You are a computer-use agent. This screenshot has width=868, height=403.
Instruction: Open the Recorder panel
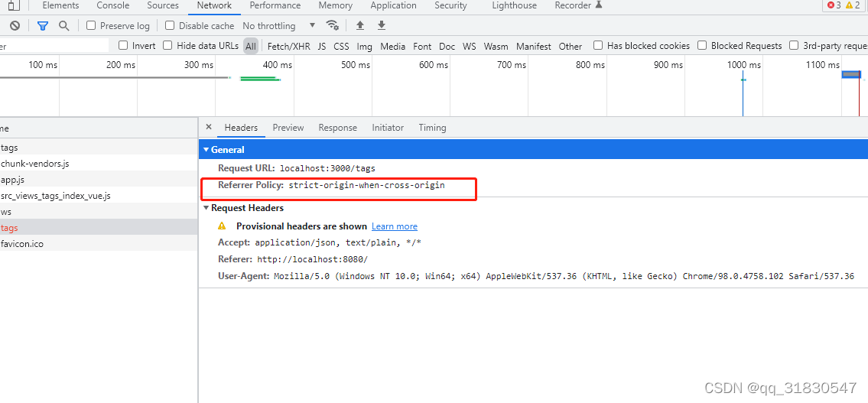573,5
